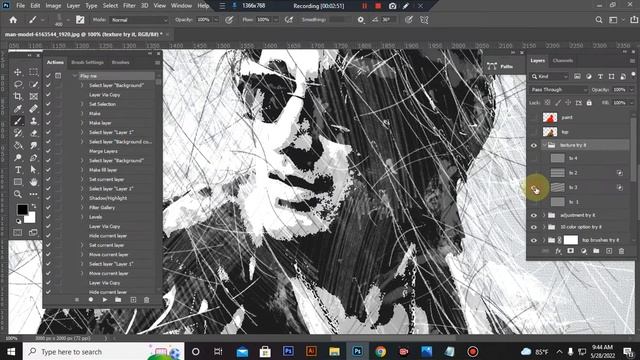Stop the screen recording

[x=378, y=6]
